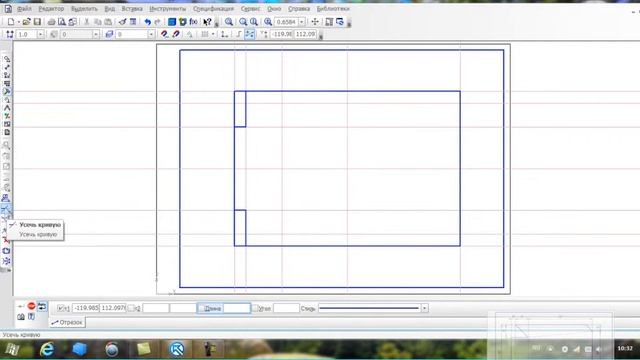Paste from the clipboard with the Paste icon
This screenshot has width=640, height=360.
108,22
